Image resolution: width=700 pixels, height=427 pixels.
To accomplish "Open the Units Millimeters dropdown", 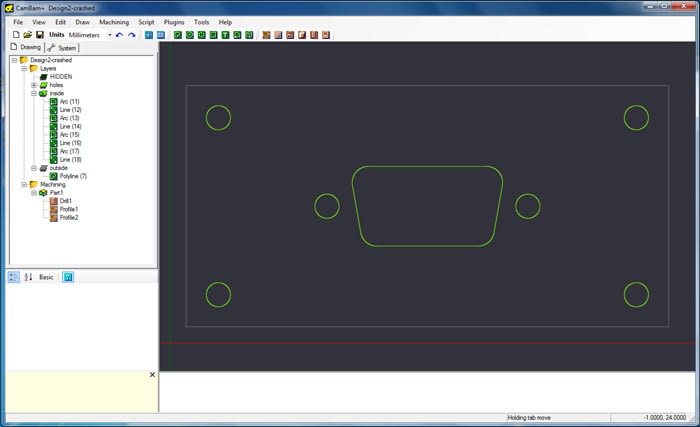I will [110, 35].
